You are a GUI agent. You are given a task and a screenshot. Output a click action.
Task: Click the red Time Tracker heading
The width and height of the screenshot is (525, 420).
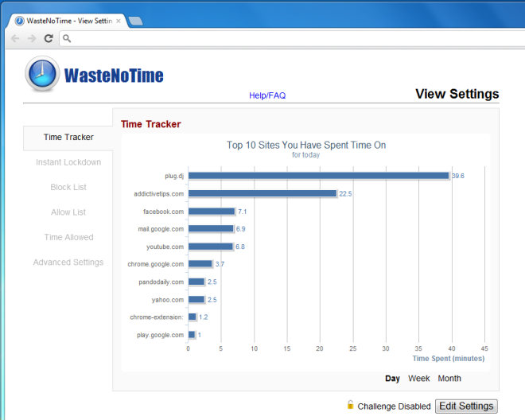(150, 124)
